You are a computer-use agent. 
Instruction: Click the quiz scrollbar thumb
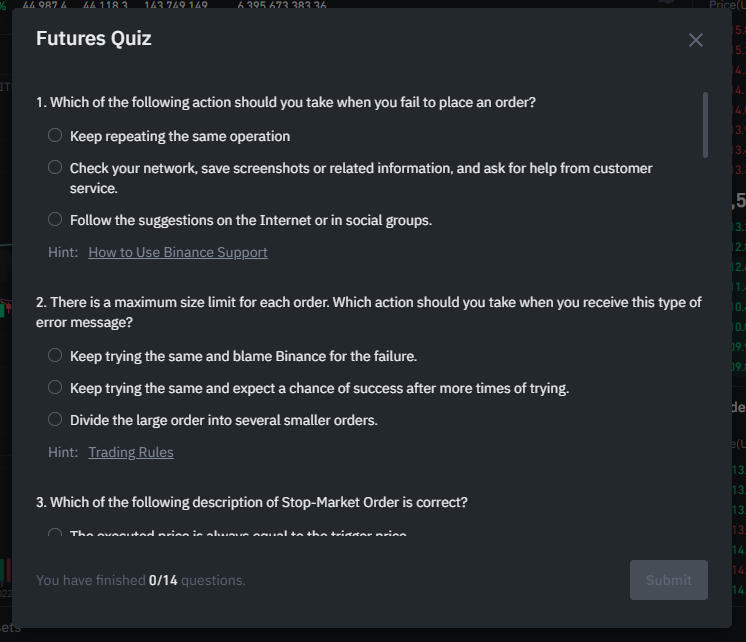tap(706, 124)
